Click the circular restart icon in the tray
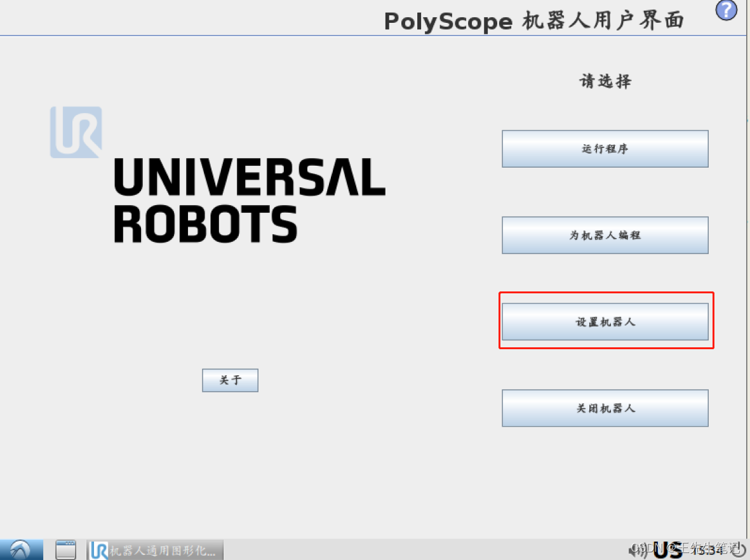This screenshot has height=560, width=750. [739, 550]
